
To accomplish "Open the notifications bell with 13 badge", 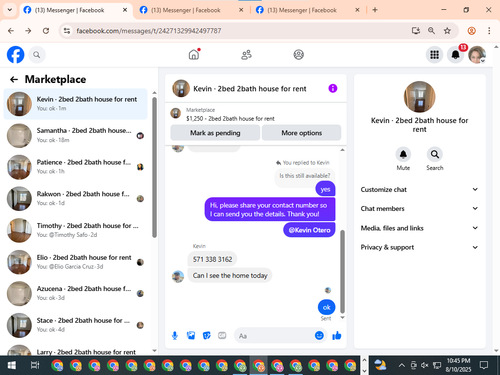I will point(456,55).
